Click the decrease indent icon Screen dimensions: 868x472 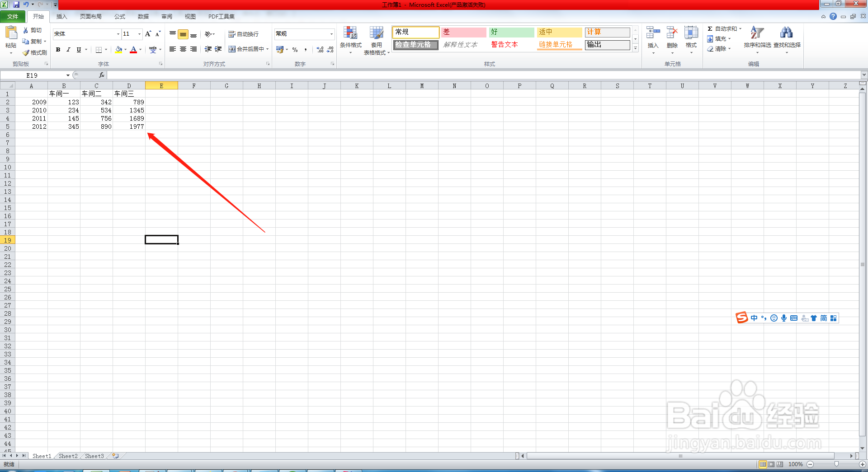click(208, 49)
